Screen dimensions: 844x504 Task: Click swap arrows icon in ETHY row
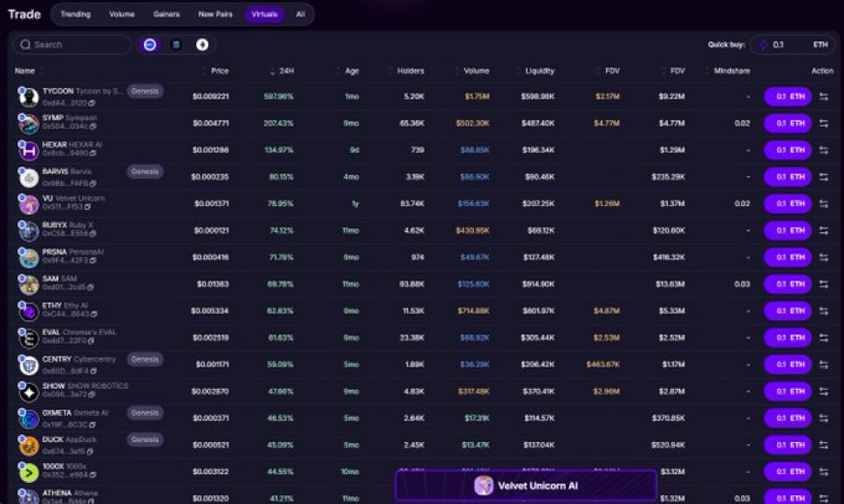coord(824,310)
